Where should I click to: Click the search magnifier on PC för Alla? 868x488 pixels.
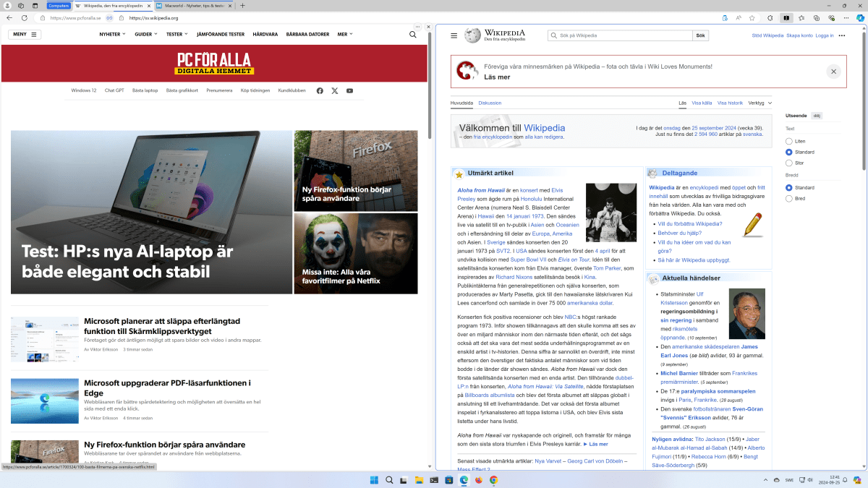tap(413, 34)
